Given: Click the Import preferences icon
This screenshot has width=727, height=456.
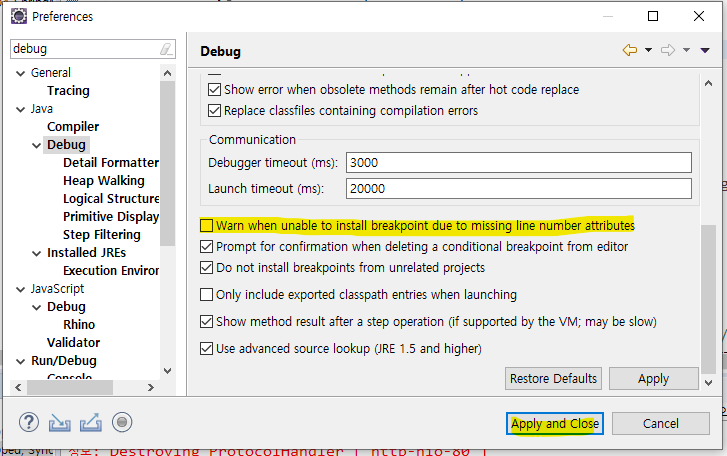Looking at the screenshot, I should coord(60,423).
